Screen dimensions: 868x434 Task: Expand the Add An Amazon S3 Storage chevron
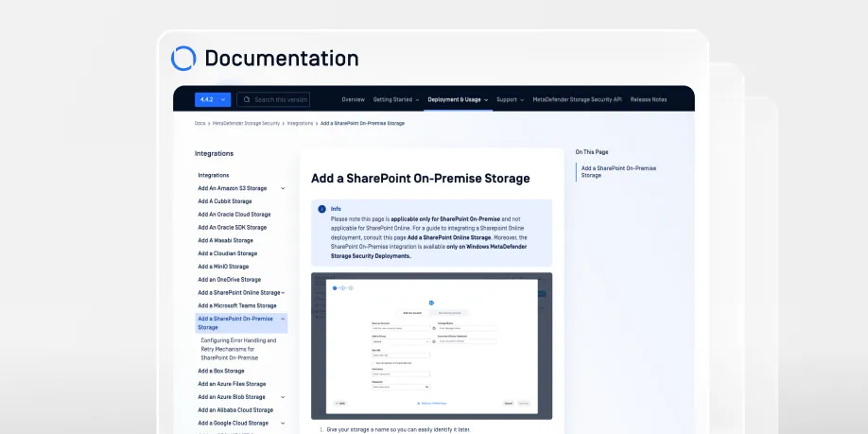283,188
